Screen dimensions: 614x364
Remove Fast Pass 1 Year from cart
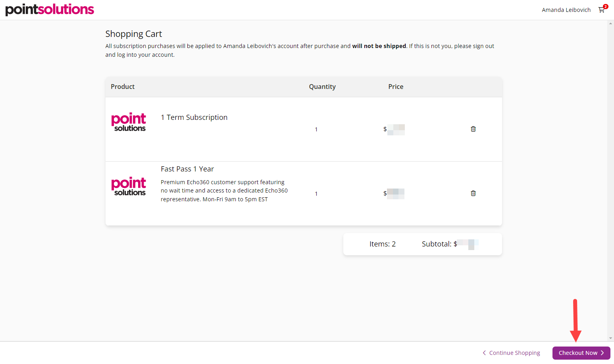473,193
